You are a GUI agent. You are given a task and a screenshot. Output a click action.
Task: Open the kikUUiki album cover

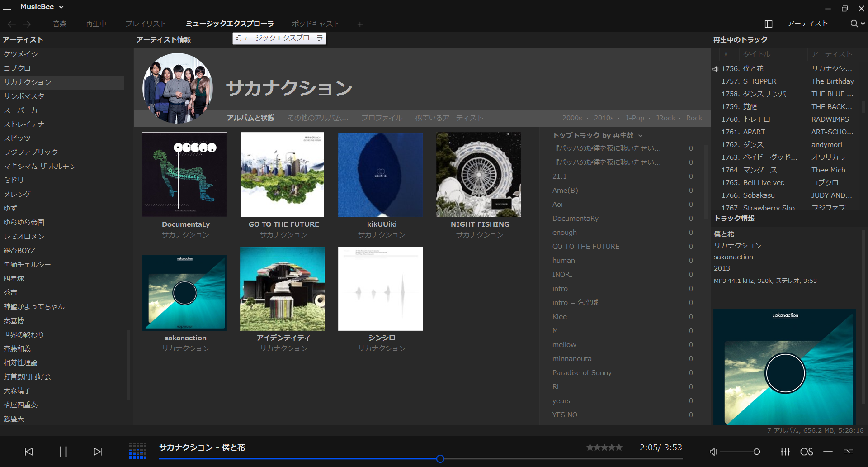[x=381, y=175]
